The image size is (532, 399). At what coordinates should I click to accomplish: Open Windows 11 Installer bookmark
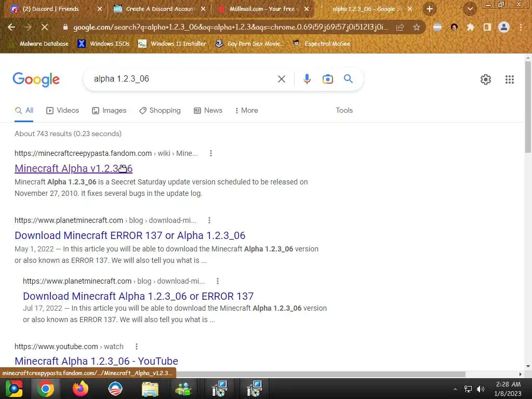click(172, 44)
